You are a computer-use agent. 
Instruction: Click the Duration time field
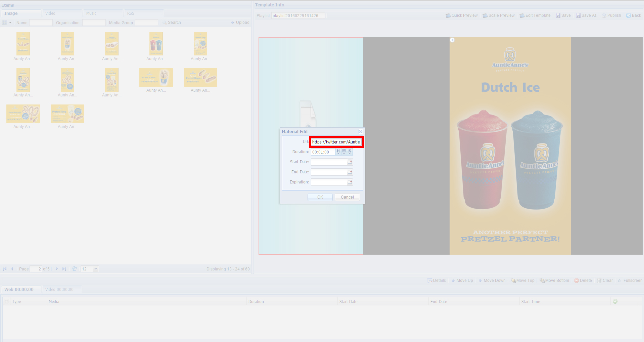coord(323,152)
